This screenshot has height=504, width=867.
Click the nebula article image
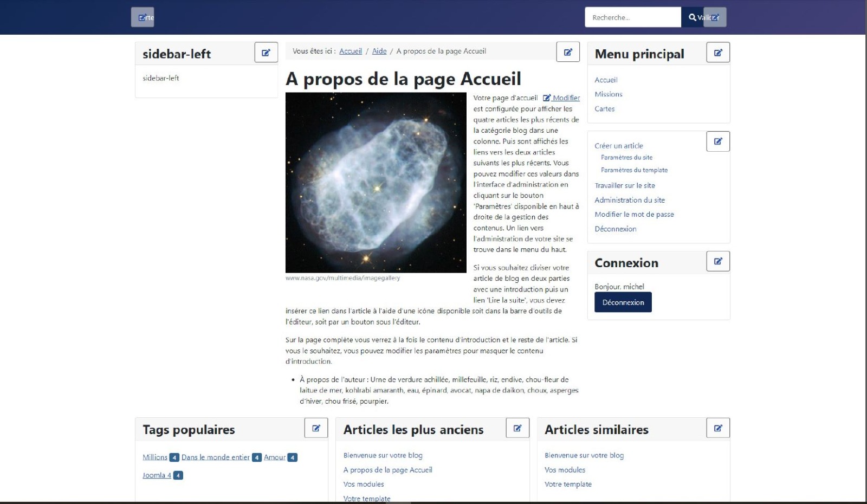click(376, 183)
